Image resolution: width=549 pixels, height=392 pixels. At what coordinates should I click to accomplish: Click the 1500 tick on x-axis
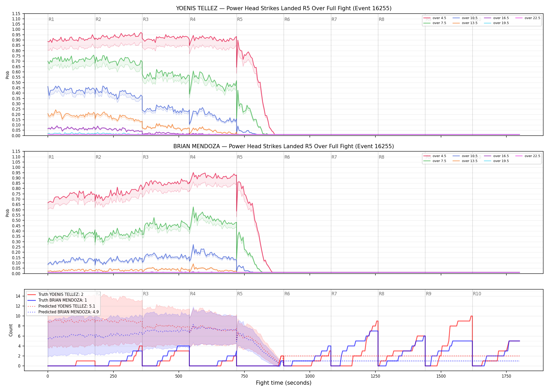coord(441,376)
